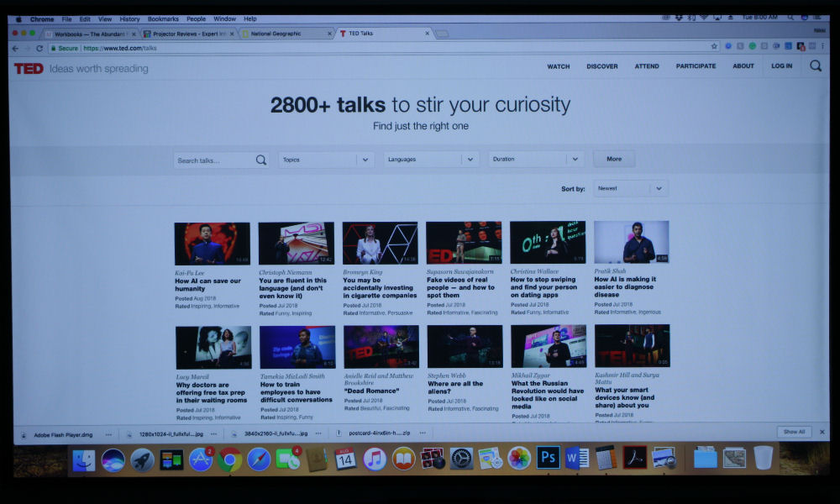The image size is (840, 504).
Task: Click Show All in the downloads bar
Action: (795, 432)
